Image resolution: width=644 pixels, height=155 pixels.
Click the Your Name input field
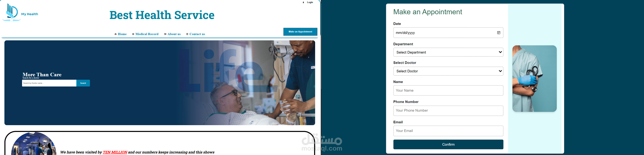[448, 91]
